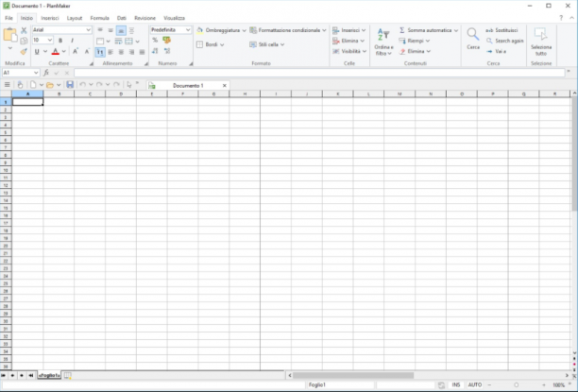This screenshot has height=392, width=578.
Task: Click the percent number format icon
Action: (x=155, y=40)
